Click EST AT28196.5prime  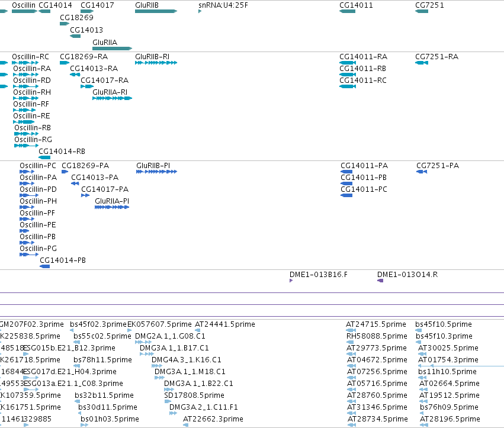coord(450,419)
